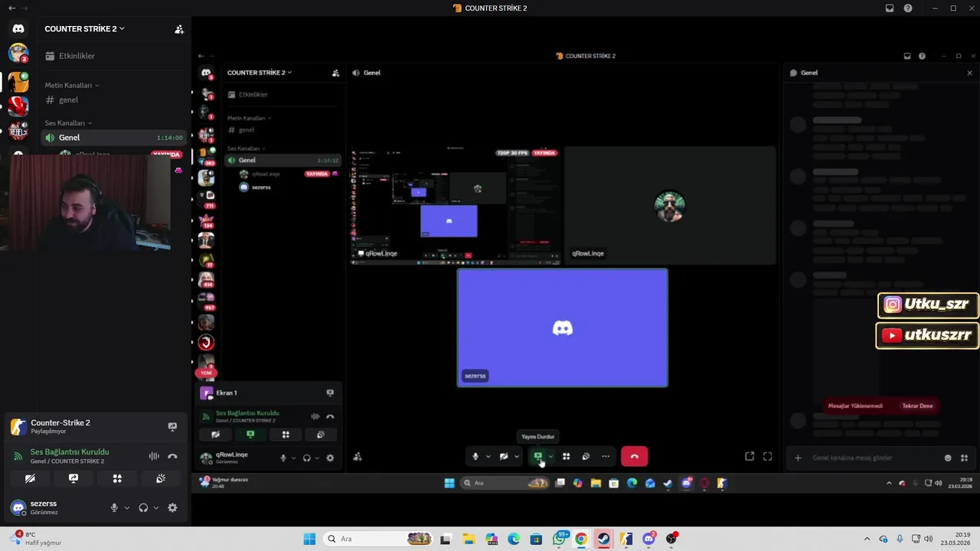Open activities icon in call control bar
The height and width of the screenshot is (551, 980).
pyautogui.click(x=567, y=457)
